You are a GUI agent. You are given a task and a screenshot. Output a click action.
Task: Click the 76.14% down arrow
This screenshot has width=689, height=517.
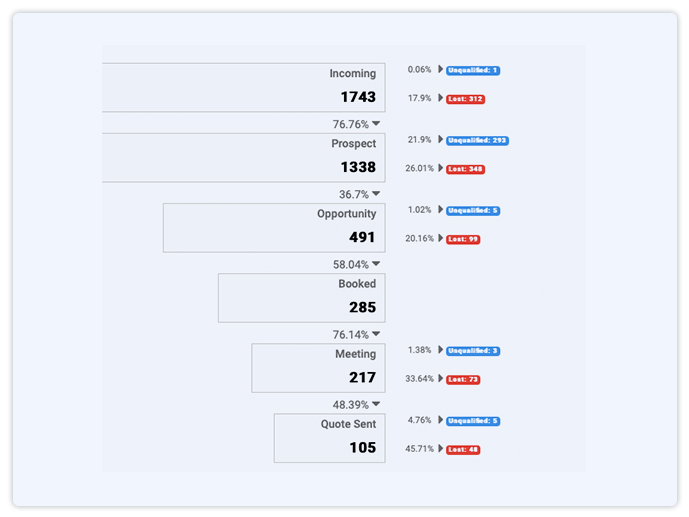coord(376,334)
